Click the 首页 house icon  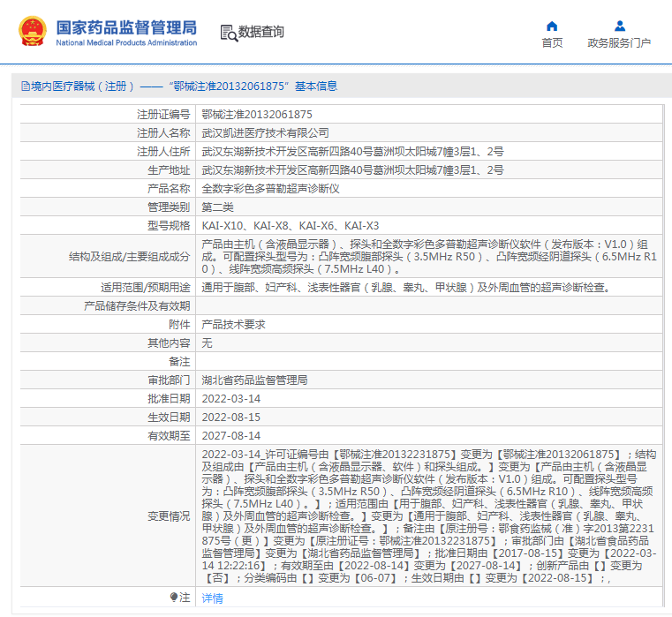coord(552,26)
